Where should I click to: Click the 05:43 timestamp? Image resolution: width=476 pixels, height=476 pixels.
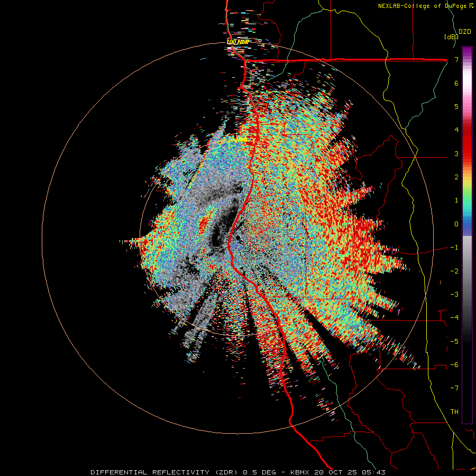coord(373,472)
